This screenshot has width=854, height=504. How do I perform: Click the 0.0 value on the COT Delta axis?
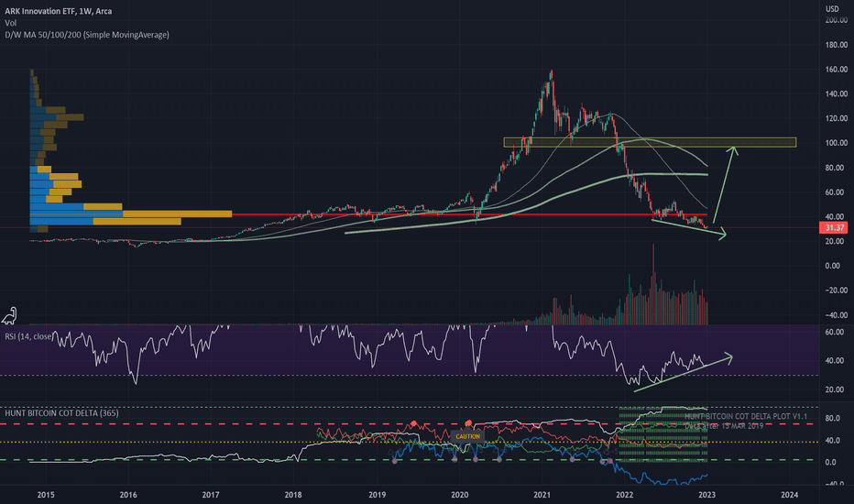pyautogui.click(x=830, y=462)
